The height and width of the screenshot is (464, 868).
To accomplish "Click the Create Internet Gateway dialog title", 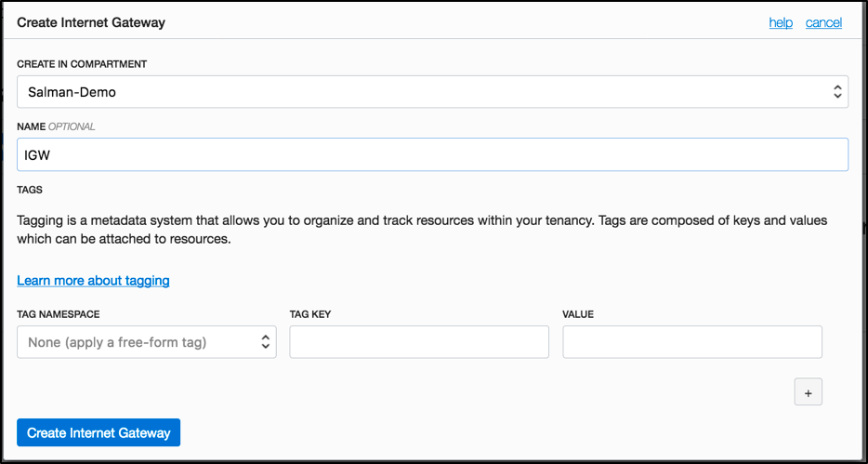I will coord(91,22).
